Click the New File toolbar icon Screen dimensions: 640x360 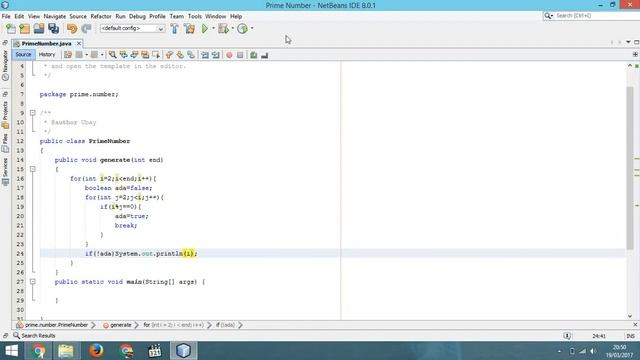pyautogui.click(x=11, y=29)
